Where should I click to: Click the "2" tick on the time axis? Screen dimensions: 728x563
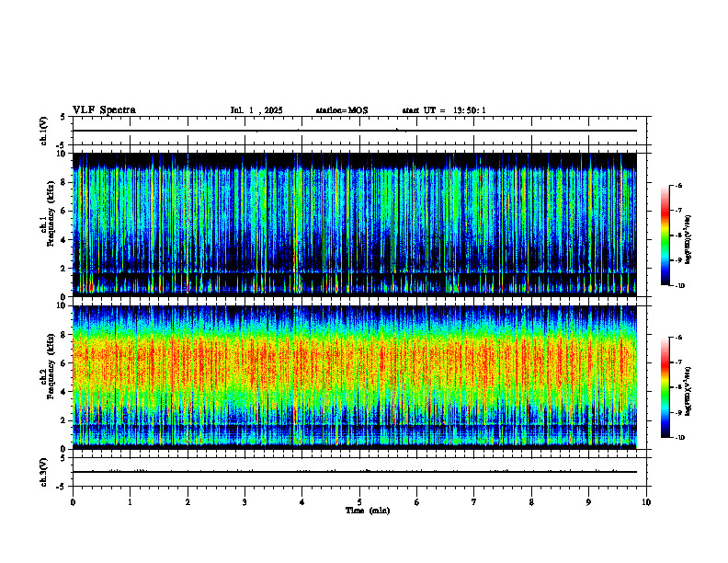pos(188,502)
